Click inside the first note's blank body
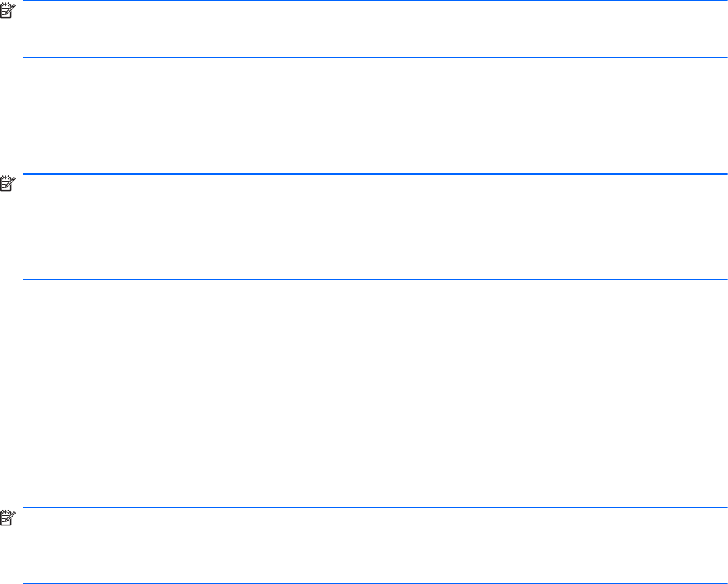728x584 pixels. point(376,29)
